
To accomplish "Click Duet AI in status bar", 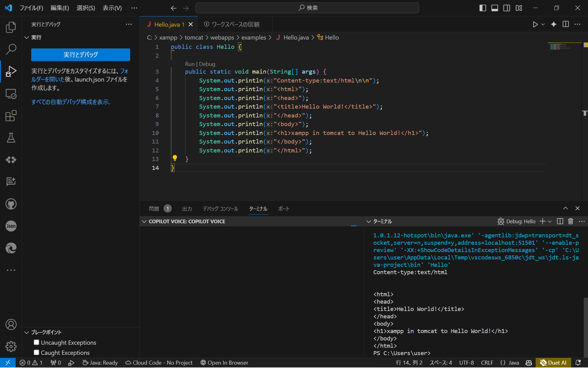I will point(553,363).
